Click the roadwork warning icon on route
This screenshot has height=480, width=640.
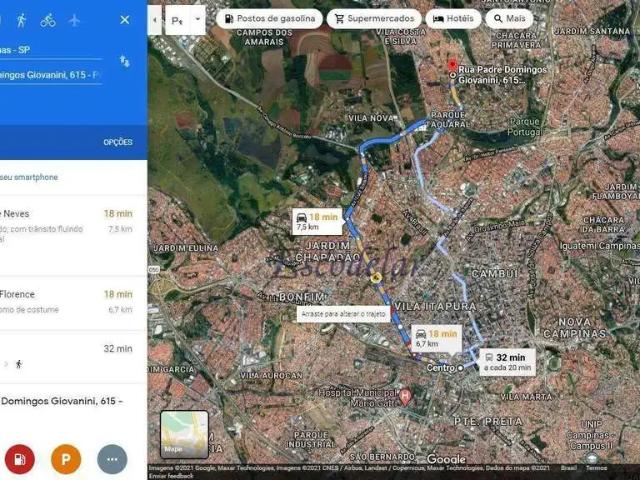[376, 278]
